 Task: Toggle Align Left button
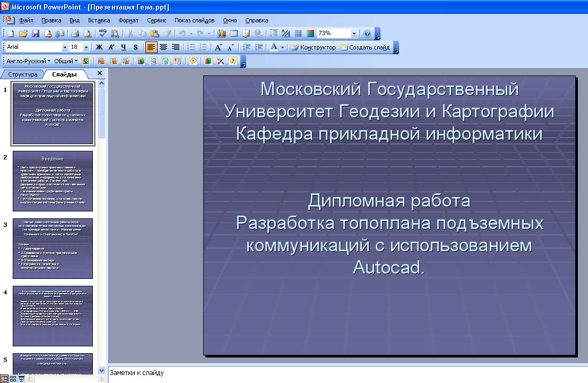(151, 47)
